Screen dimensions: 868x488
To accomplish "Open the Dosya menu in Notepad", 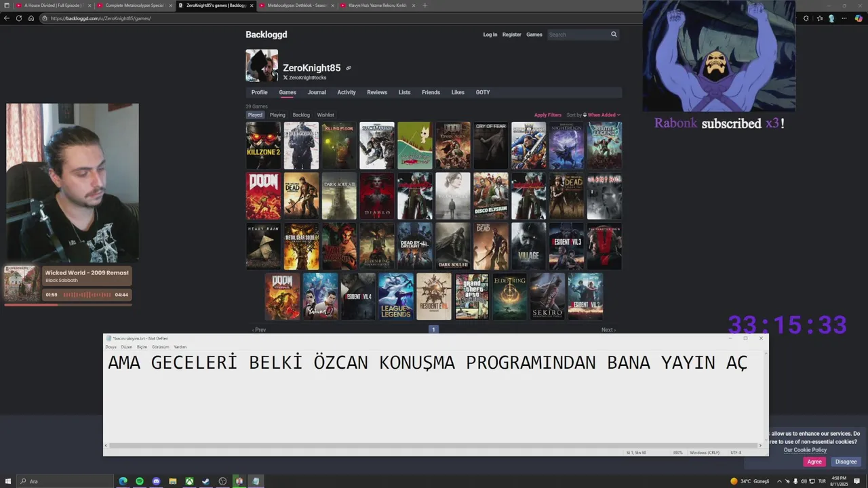I will 111,347.
